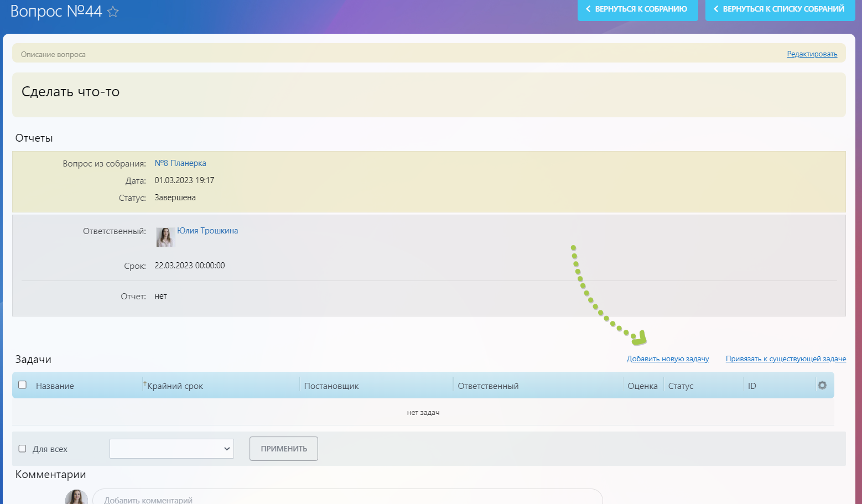The image size is (862, 504).
Task: Click Вернуться к списку собраний button
Action: pyautogui.click(x=780, y=9)
